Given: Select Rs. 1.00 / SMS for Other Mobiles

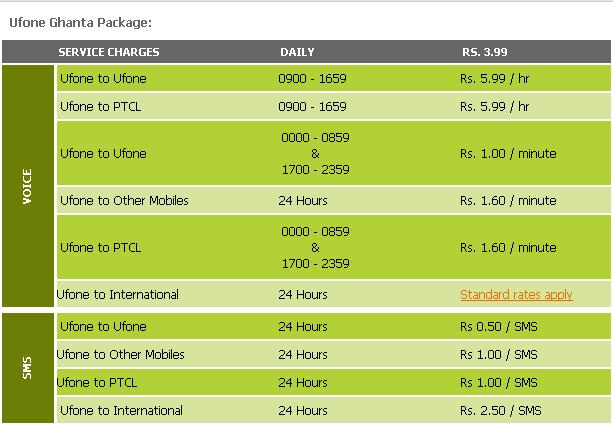Looking at the screenshot, I should coord(501,355).
